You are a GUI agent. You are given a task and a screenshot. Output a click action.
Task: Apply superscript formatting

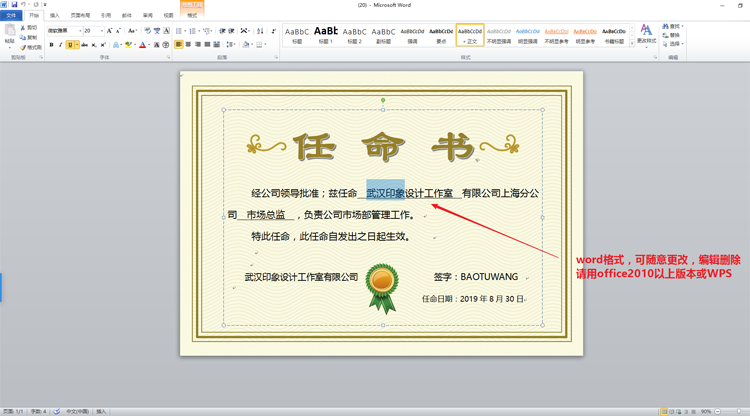[103, 45]
